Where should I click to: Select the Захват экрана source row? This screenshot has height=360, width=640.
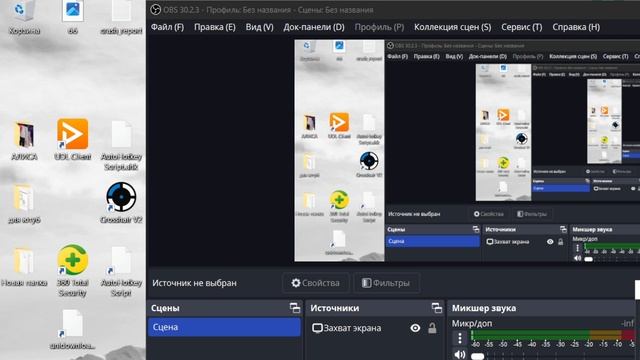[x=374, y=328]
